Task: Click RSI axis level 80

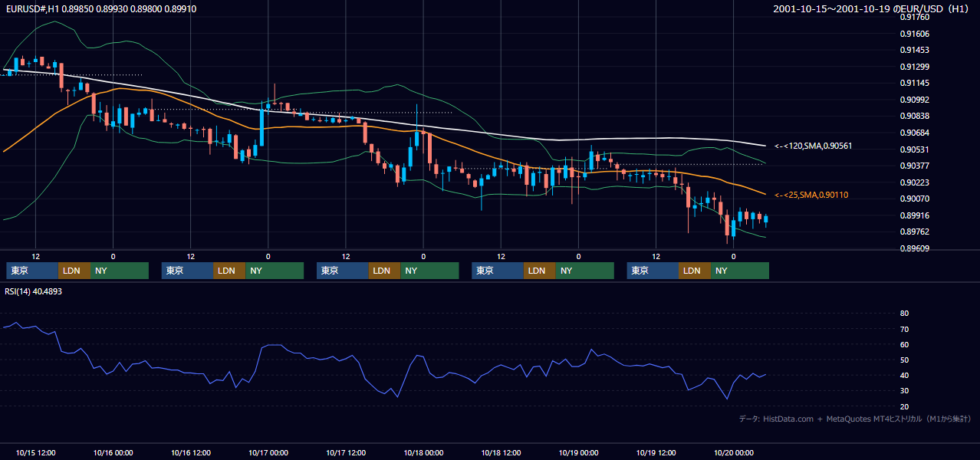Action: pos(904,314)
